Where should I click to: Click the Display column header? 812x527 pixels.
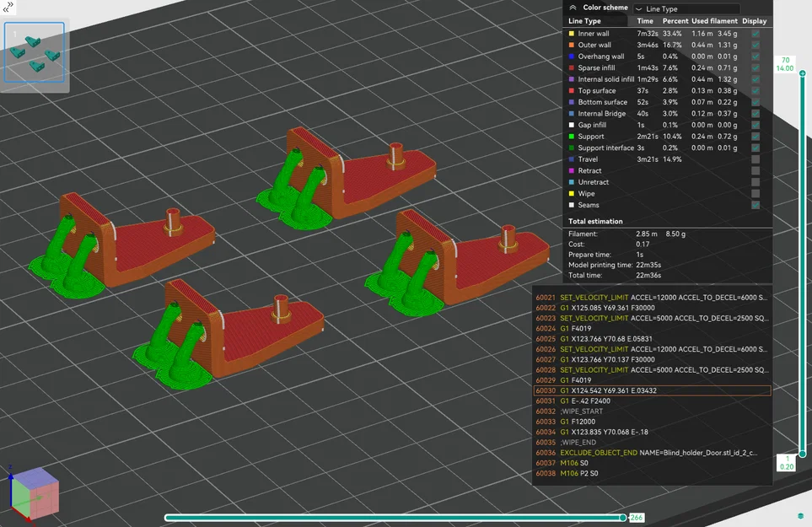coord(754,21)
